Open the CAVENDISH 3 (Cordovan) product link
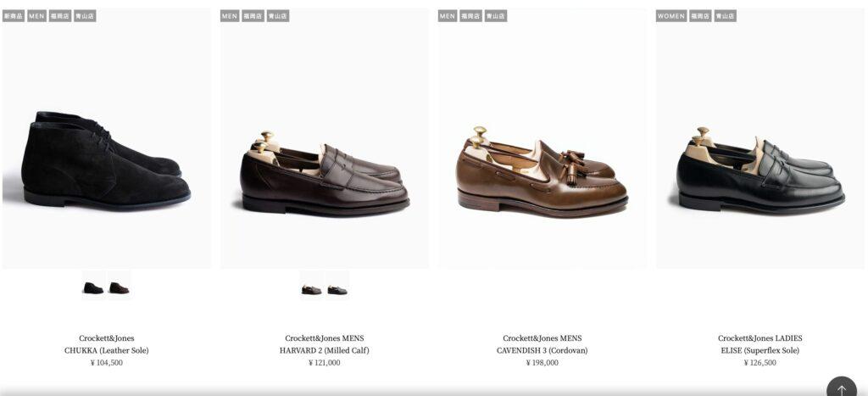Image resolution: width=868 pixels, height=396 pixels. point(542,350)
